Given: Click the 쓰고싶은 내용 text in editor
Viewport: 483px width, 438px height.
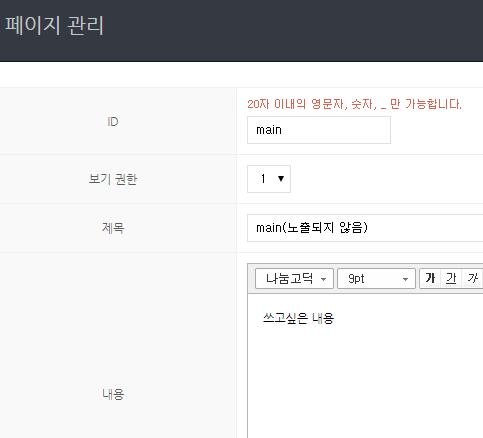Looking at the screenshot, I should coord(298,318).
